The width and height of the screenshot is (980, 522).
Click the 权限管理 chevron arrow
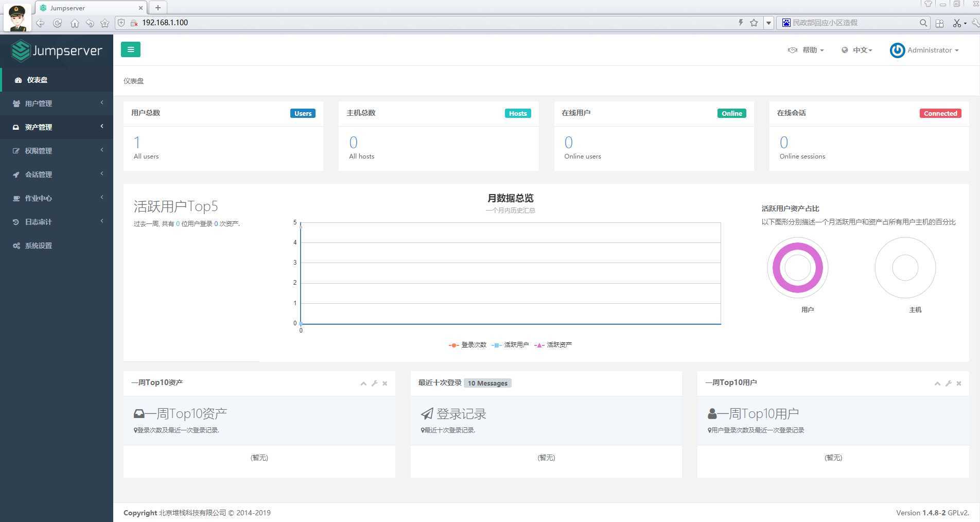[102, 150]
